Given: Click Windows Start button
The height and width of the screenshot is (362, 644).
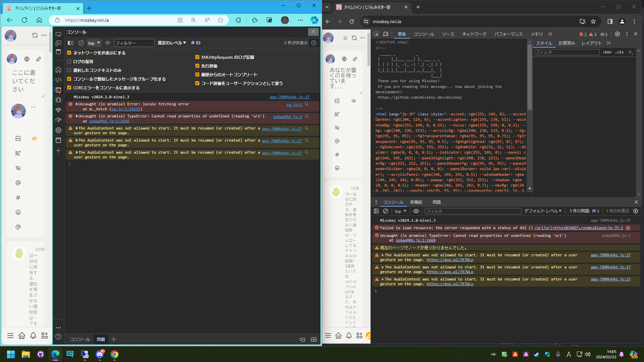Looking at the screenshot, I should click(11, 354).
